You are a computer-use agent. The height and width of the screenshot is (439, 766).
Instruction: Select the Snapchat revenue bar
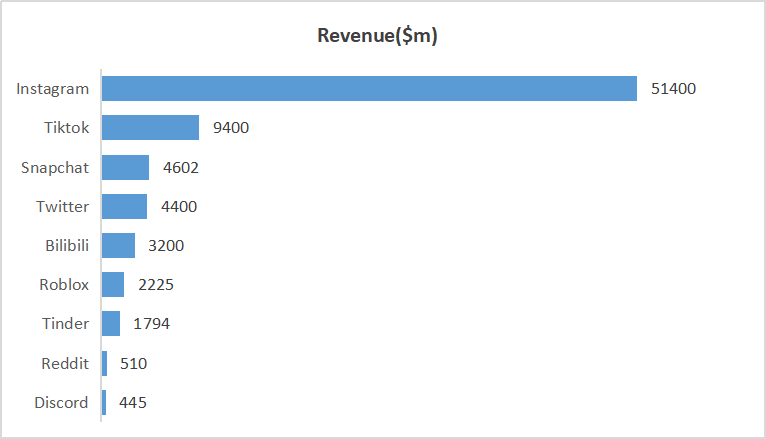pos(126,167)
